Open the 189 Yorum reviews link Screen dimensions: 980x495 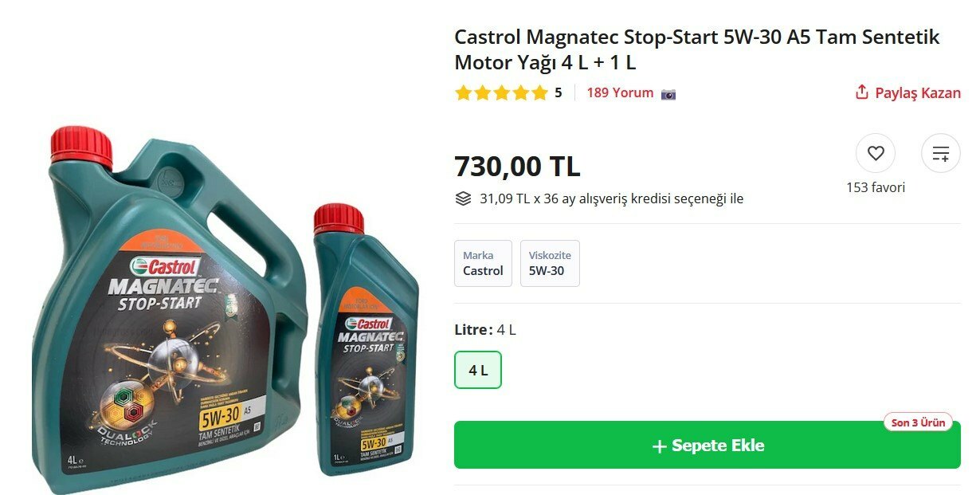(x=620, y=92)
